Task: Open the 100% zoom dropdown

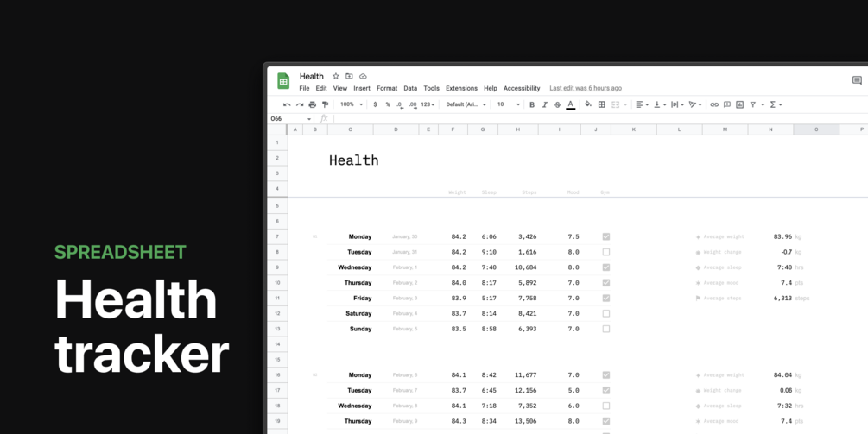Action: click(352, 104)
